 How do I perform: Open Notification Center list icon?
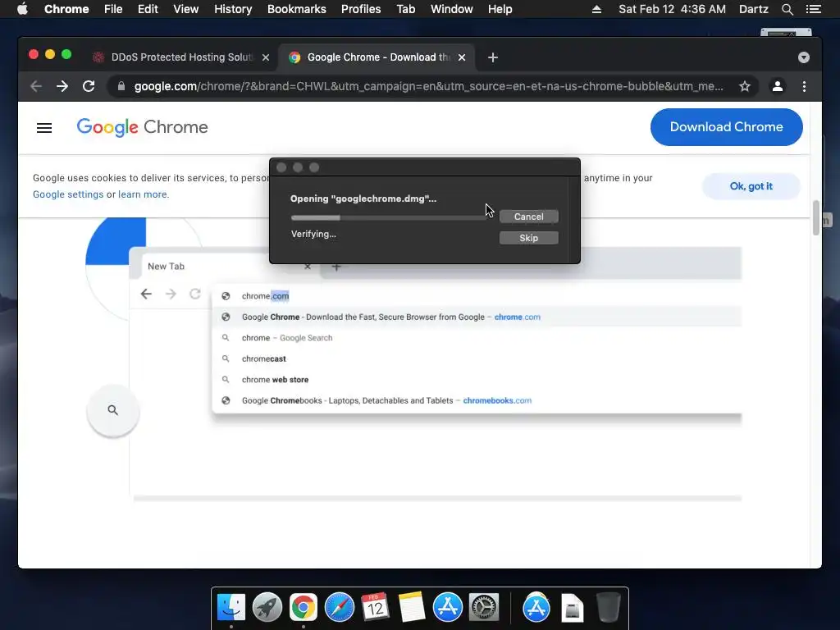813,9
